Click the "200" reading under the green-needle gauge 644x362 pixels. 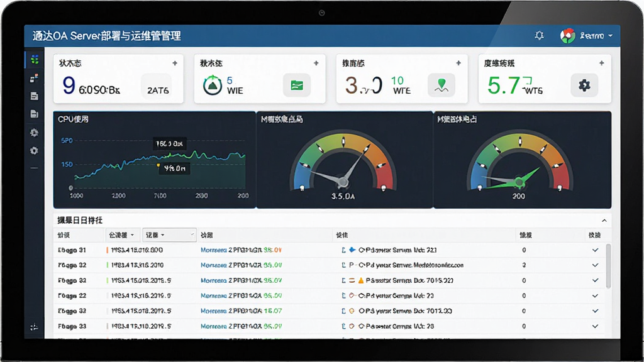[519, 196]
